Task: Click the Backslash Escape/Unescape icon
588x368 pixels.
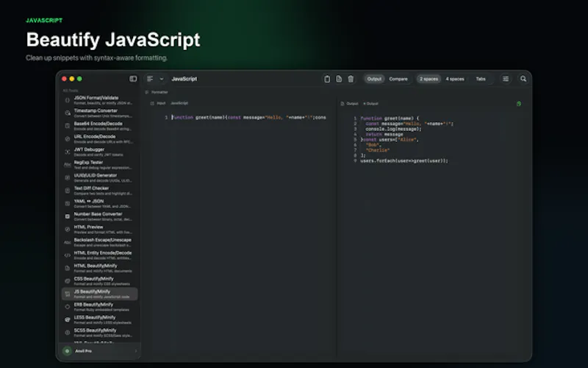Action: (68, 242)
